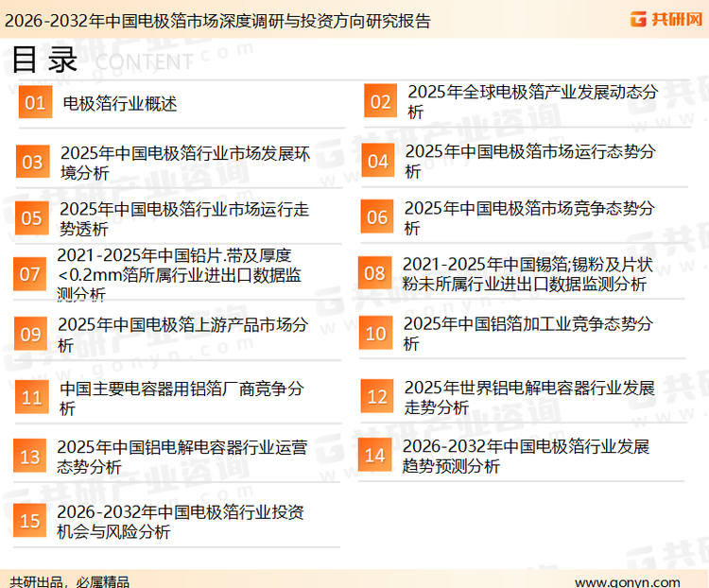This screenshot has width=709, height=588.
Task: Select chapter title 2026-2032年中国电极箔行业投资机会与风险分析
Action: [x=181, y=522]
